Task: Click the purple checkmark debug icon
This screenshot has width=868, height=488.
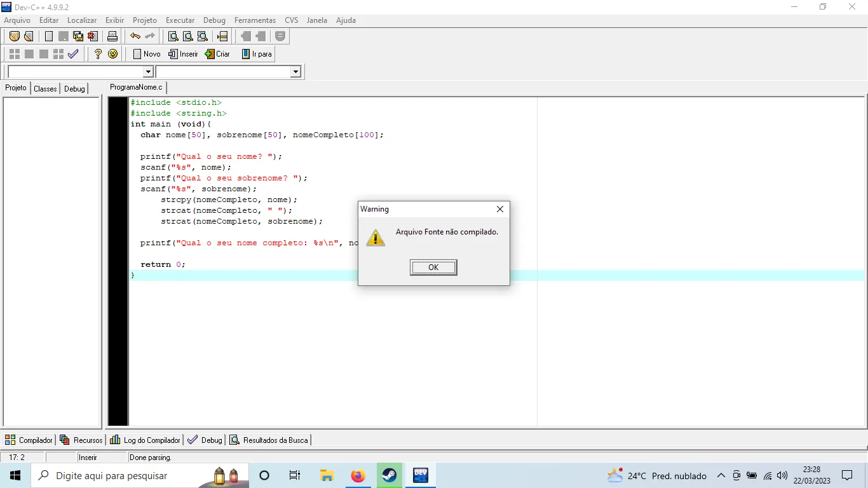Action: (x=73, y=54)
